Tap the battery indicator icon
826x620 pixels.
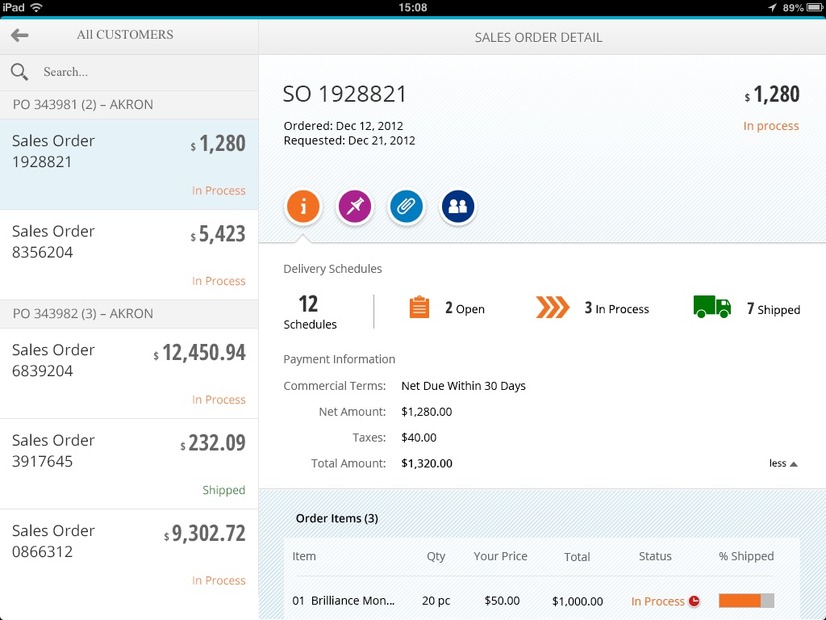tap(815, 7)
